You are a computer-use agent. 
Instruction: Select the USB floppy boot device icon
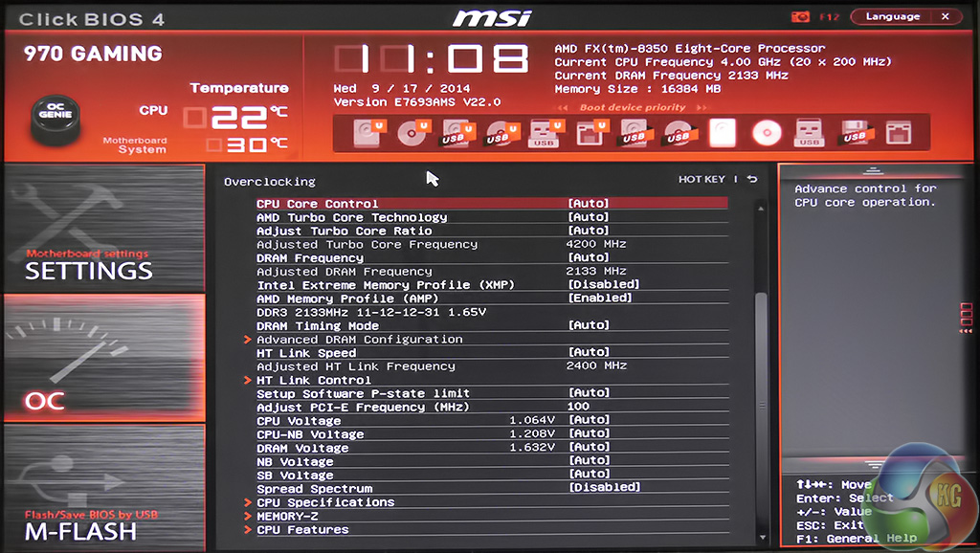click(x=855, y=133)
